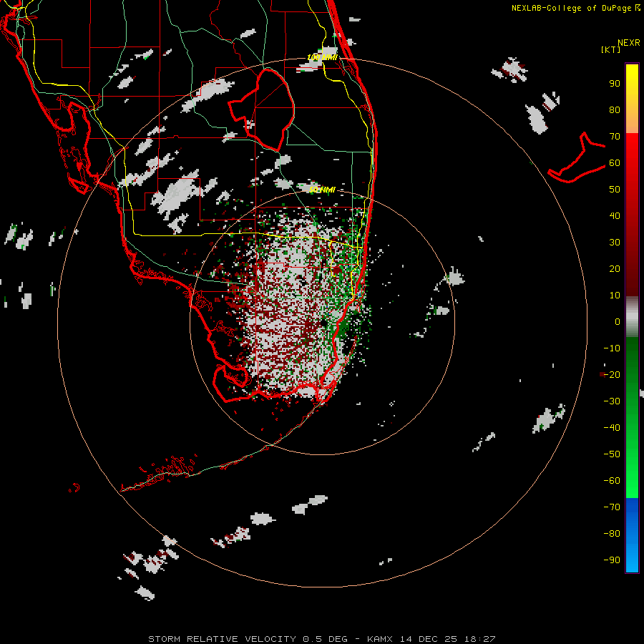
Task: Click the 10 value on velocity scale
Action: 615,296
